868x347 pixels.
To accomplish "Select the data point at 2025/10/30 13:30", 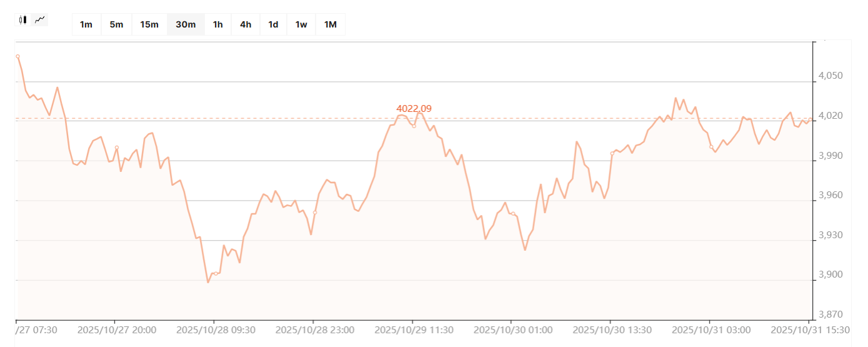I will pos(612,153).
